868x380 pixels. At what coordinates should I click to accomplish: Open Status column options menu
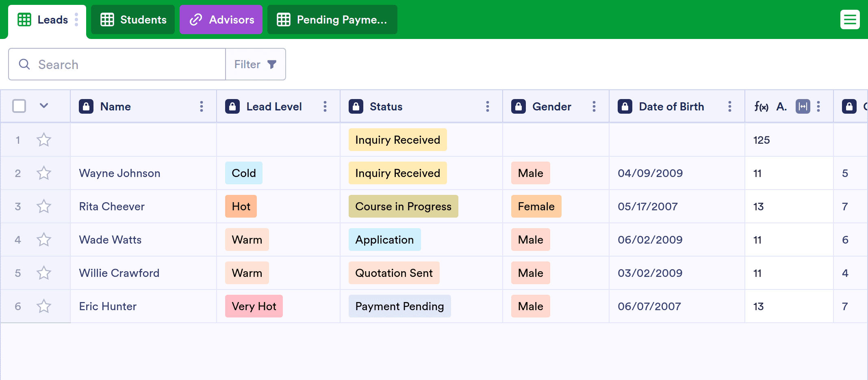pos(488,106)
